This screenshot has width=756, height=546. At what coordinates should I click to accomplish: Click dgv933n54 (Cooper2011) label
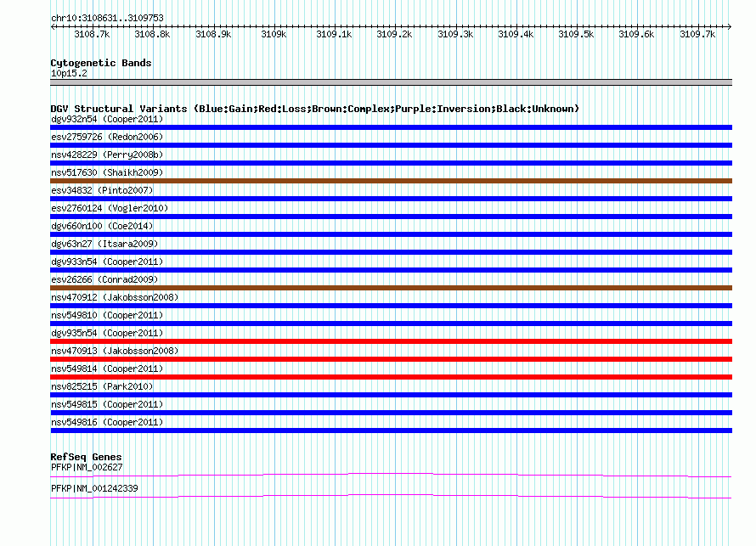(107, 262)
